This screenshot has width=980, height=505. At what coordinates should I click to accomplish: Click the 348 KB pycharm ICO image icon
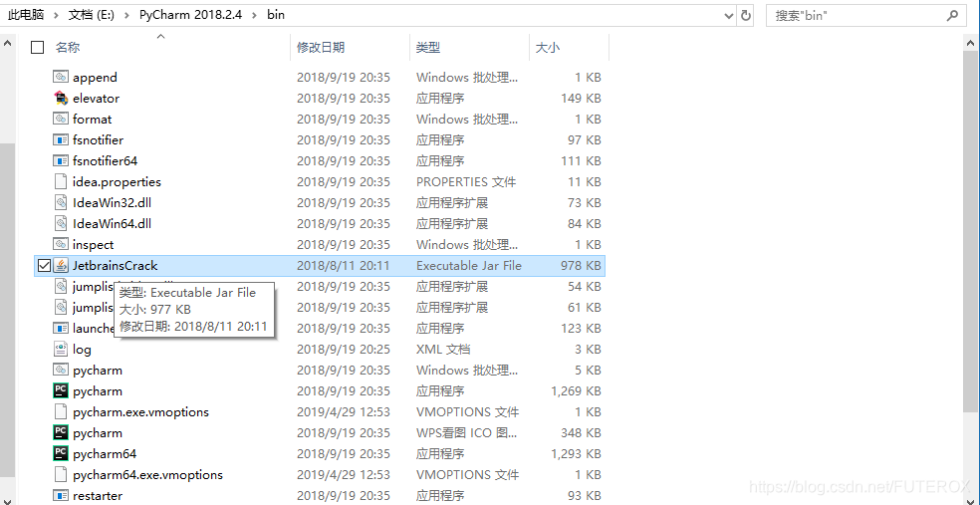[x=61, y=433]
